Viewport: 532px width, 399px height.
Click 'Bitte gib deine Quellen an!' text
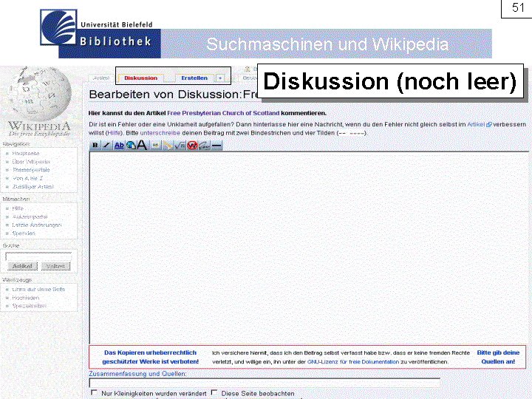[x=498, y=358]
